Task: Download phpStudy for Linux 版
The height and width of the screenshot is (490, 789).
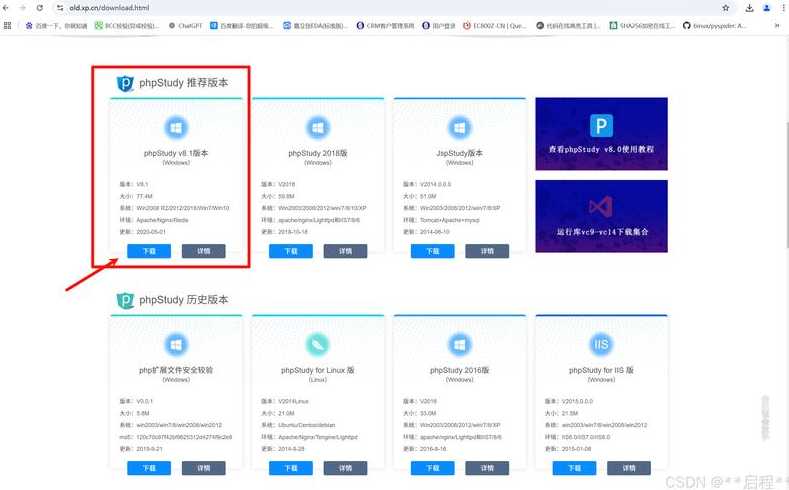Action: (291, 468)
